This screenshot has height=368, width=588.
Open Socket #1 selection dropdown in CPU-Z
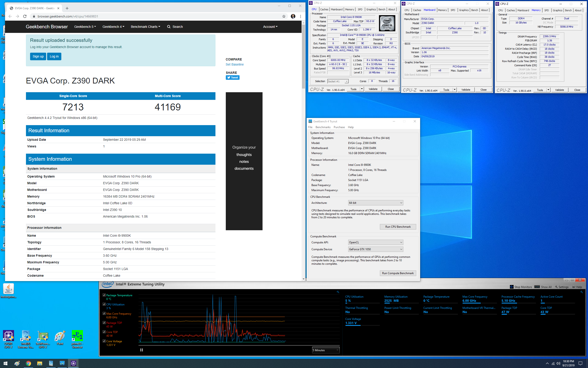[x=338, y=81]
